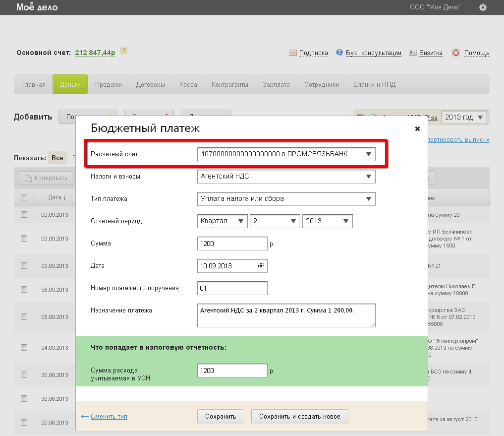This screenshot has width=504, height=436.
Task: Click the settings gear icon
Action: pos(483,7)
